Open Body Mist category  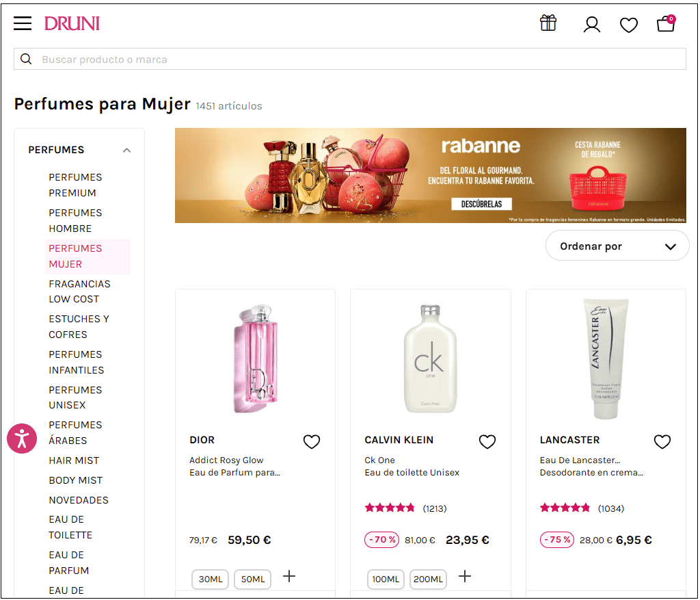pyautogui.click(x=76, y=480)
